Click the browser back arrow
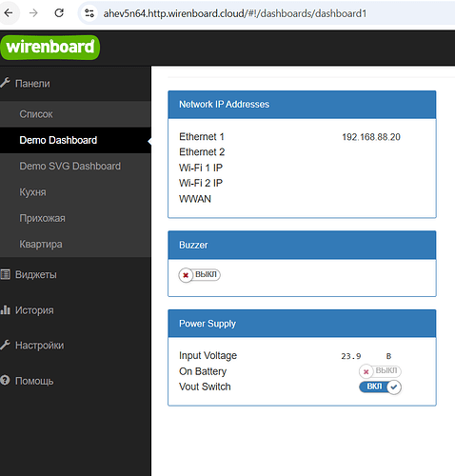The width and height of the screenshot is (455, 476). (x=9, y=13)
